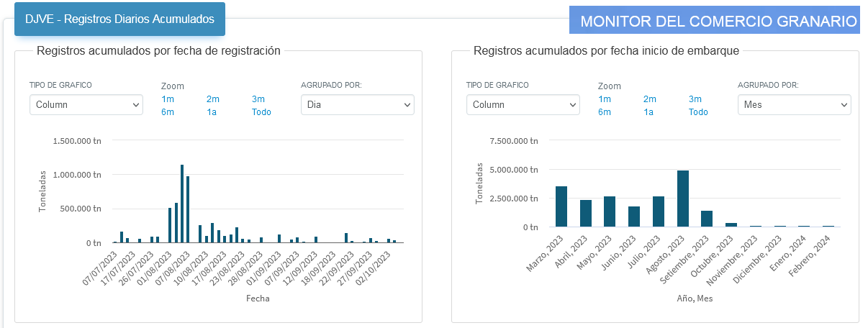
Task: Click the tallest bar in daily chart
Action: click(x=182, y=204)
